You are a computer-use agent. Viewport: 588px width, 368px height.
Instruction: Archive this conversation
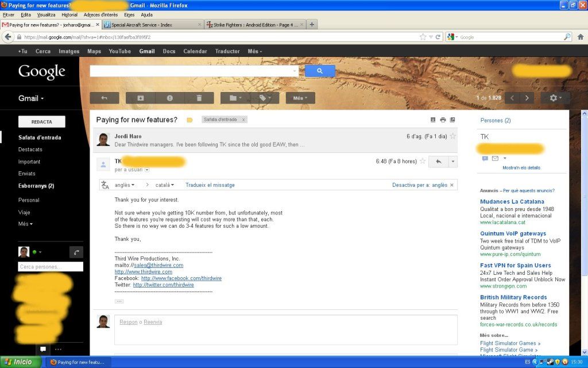pyautogui.click(x=140, y=98)
